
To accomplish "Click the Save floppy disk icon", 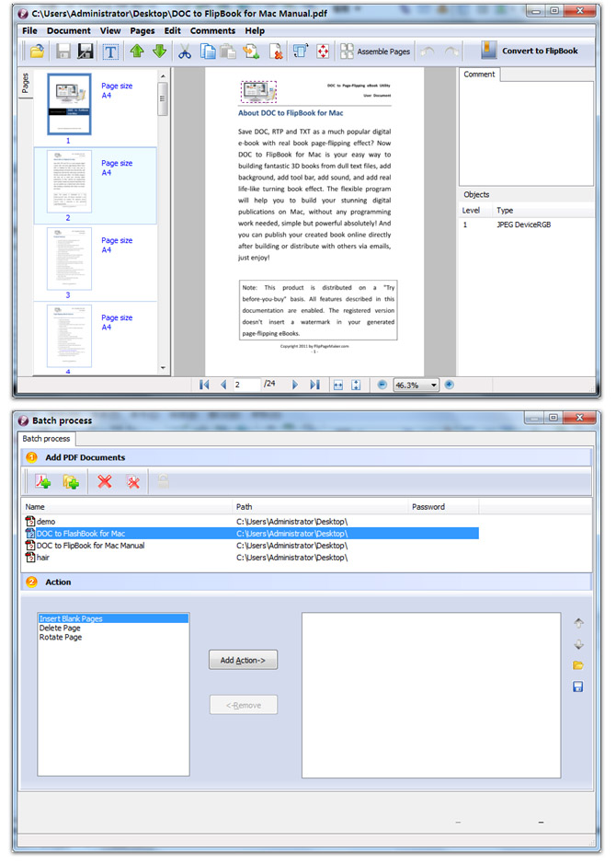I will click(x=63, y=52).
